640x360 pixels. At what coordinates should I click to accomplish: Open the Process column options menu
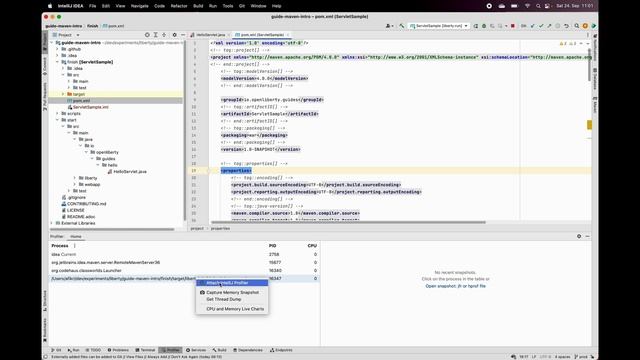pos(74,246)
